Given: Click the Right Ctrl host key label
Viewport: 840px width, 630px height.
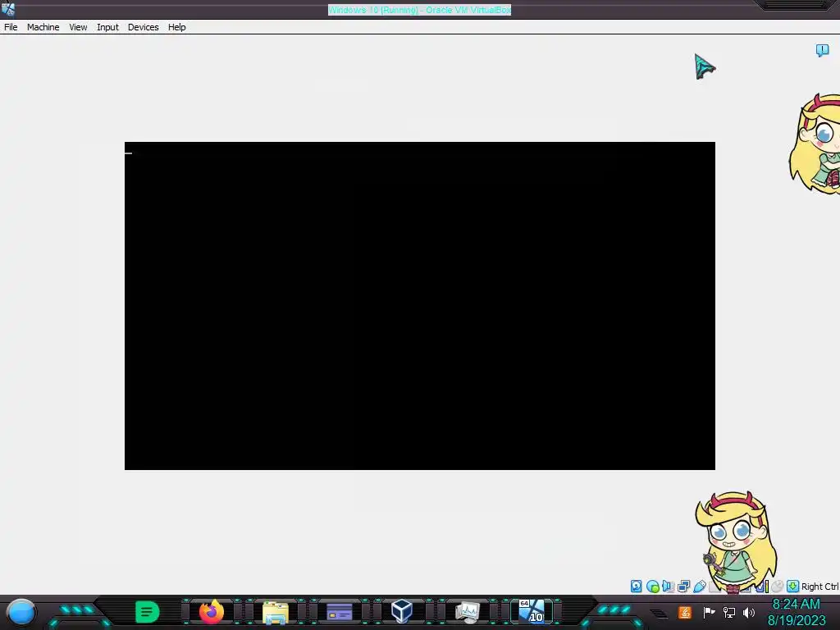Looking at the screenshot, I should (x=819, y=587).
